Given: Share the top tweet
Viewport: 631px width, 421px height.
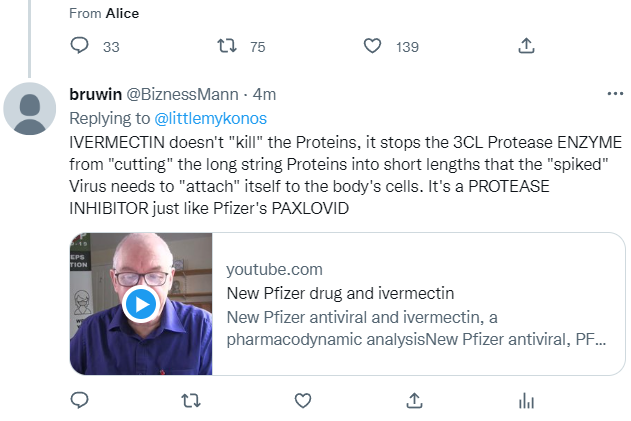Looking at the screenshot, I should pyautogui.click(x=526, y=46).
